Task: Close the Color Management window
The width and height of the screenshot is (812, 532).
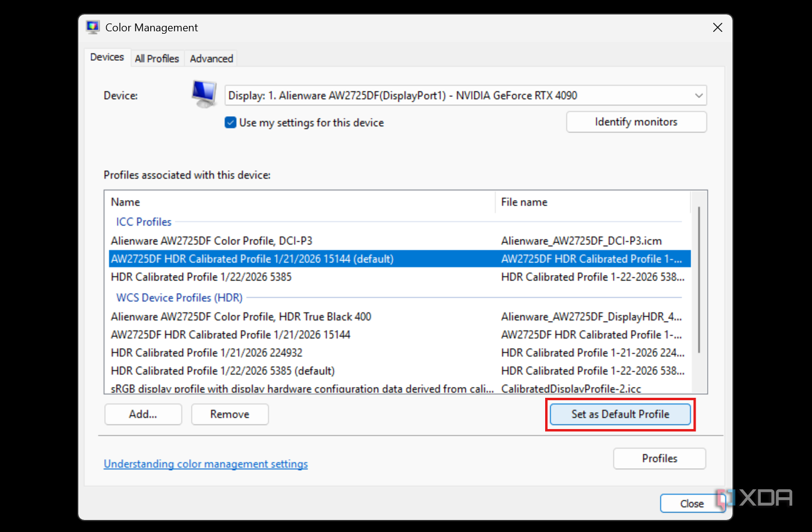Action: tap(717, 28)
